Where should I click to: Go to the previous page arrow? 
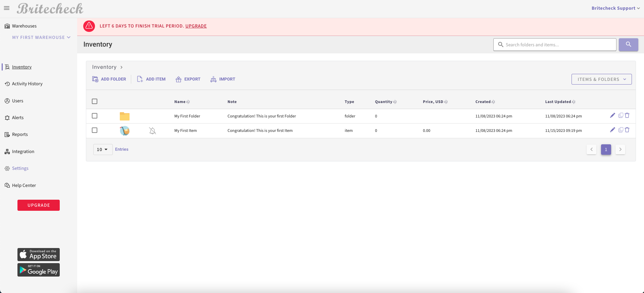tap(591, 149)
